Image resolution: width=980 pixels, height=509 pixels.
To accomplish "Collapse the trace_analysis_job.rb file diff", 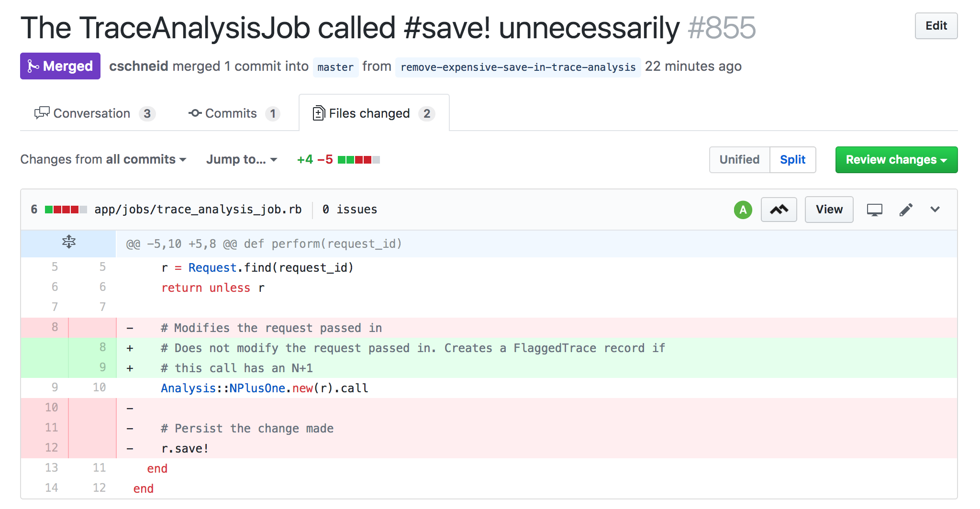I will pos(935,209).
